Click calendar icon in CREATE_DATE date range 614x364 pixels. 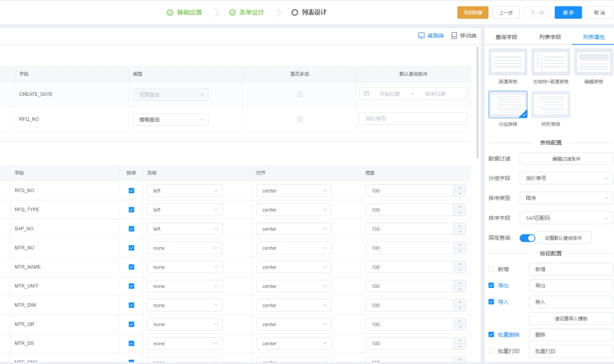point(367,94)
